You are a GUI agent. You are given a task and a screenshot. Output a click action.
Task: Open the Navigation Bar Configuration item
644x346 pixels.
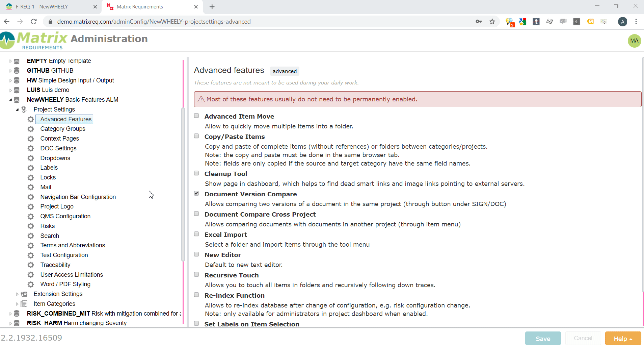[78, 197]
